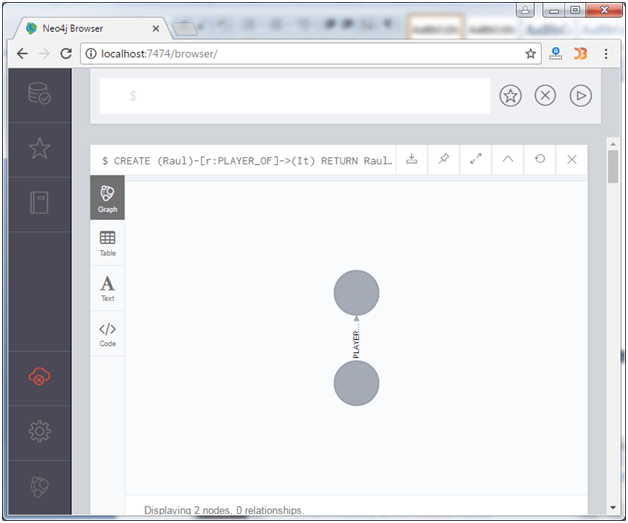Viewport: 628px width, 523px height.
Task: Click the localhost:7474 address bar
Action: click(x=311, y=54)
